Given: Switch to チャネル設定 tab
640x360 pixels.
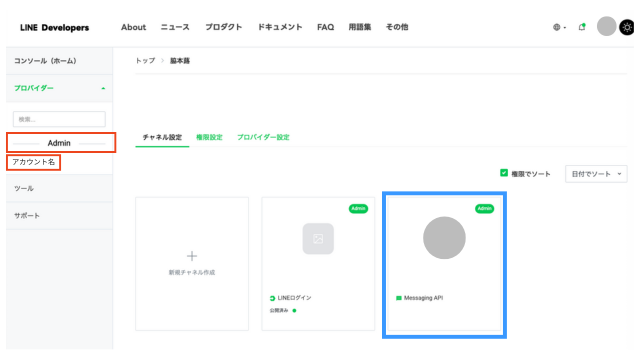Looking at the screenshot, I should [162, 138].
